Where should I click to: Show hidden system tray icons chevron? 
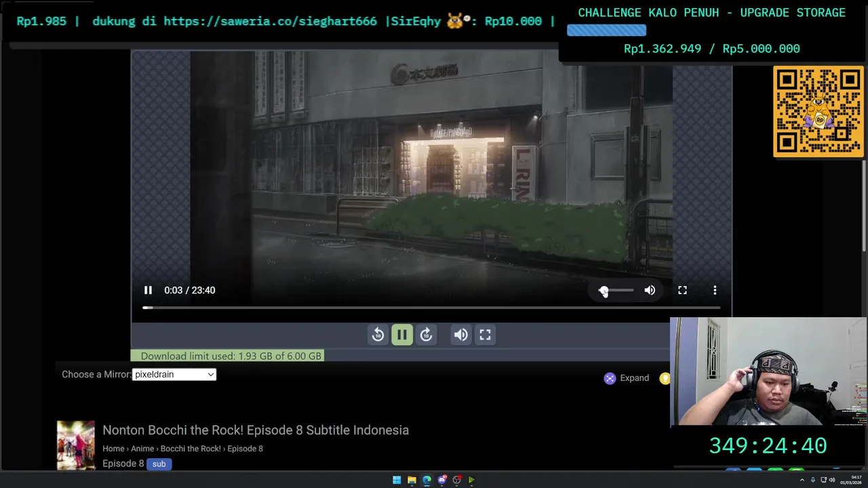point(802,480)
